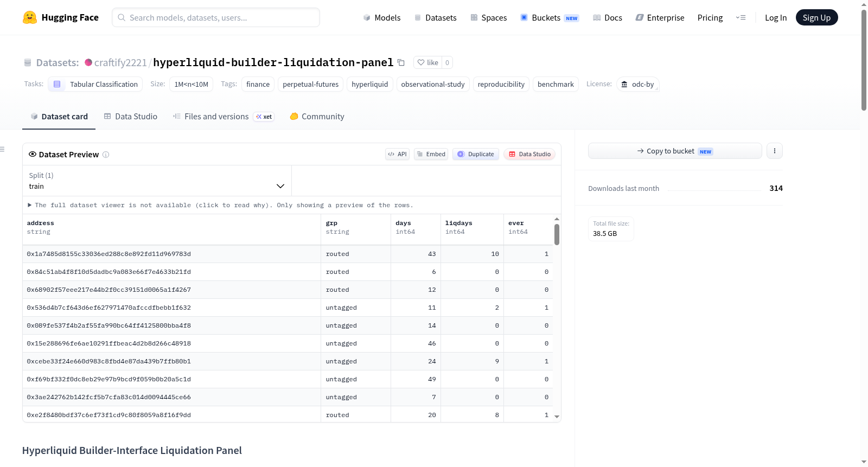Click the Embed button
Viewport: 868px width, 467px height.
(x=431, y=154)
